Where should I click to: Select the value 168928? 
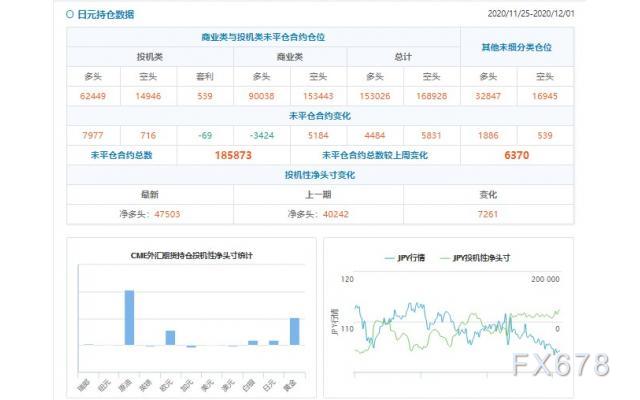[431, 96]
